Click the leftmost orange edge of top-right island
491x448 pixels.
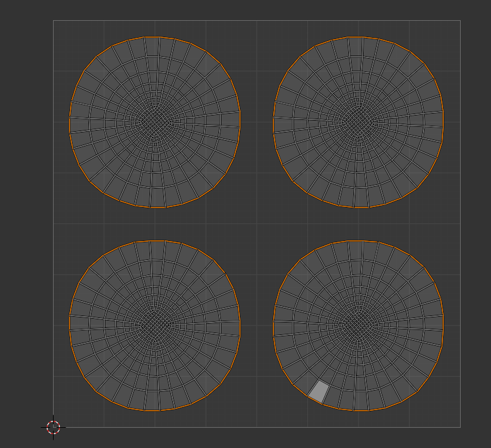273,124
